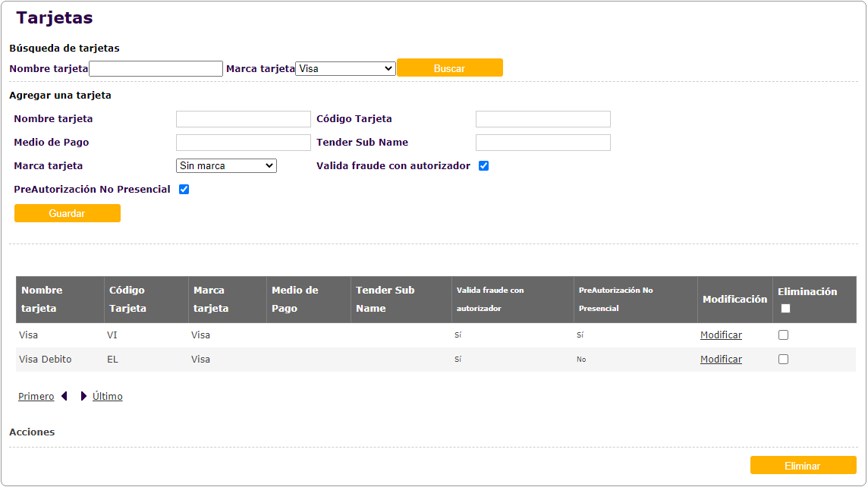The height and width of the screenshot is (487, 868).
Task: Uncheck PreAutorización No Presencial checkbox
Action: [x=184, y=189]
